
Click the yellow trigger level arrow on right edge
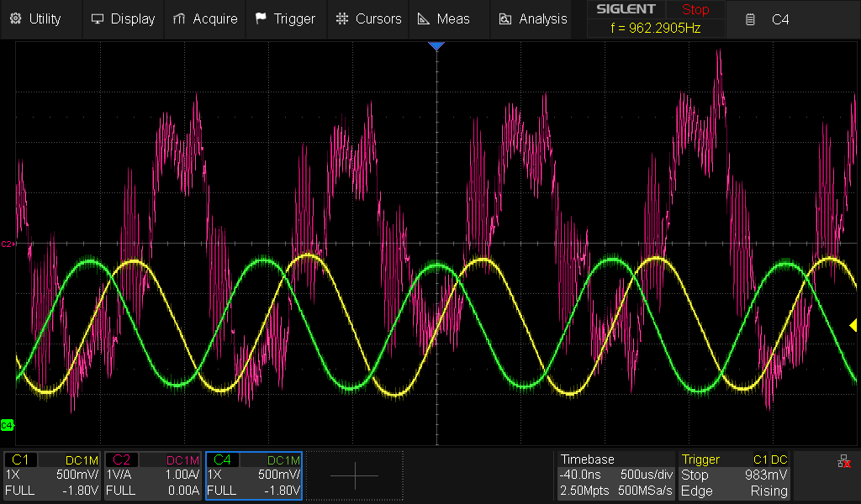[x=853, y=325]
